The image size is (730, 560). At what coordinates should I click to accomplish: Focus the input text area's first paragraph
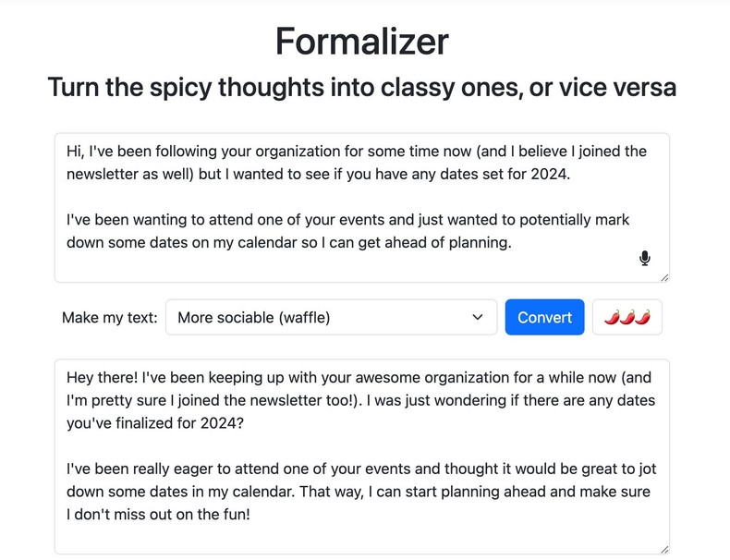(356, 162)
